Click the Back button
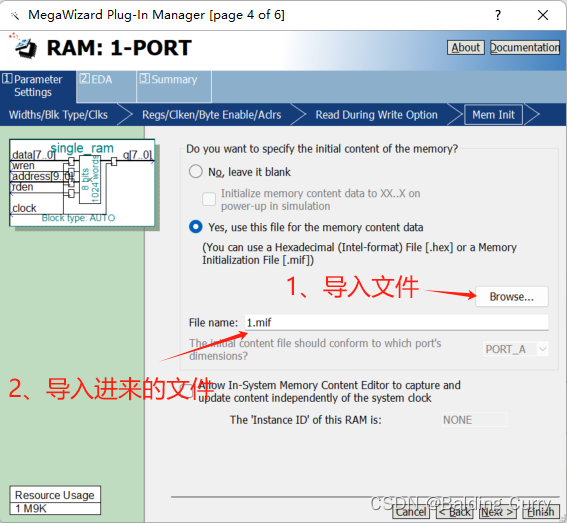The height and width of the screenshot is (523, 567). 455,512
